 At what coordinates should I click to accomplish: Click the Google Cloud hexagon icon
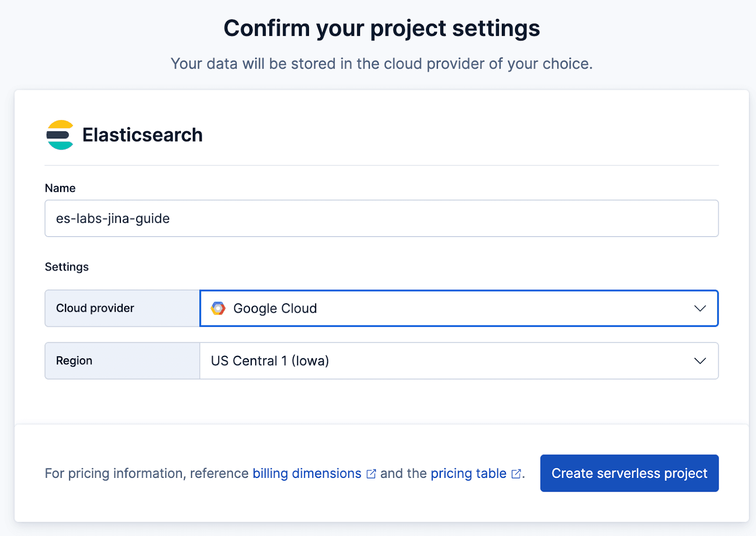click(218, 308)
